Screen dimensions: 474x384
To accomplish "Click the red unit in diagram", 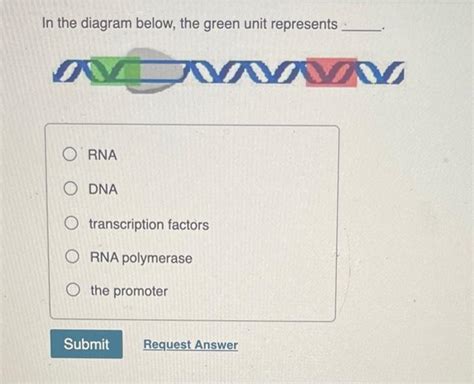I will point(331,72).
